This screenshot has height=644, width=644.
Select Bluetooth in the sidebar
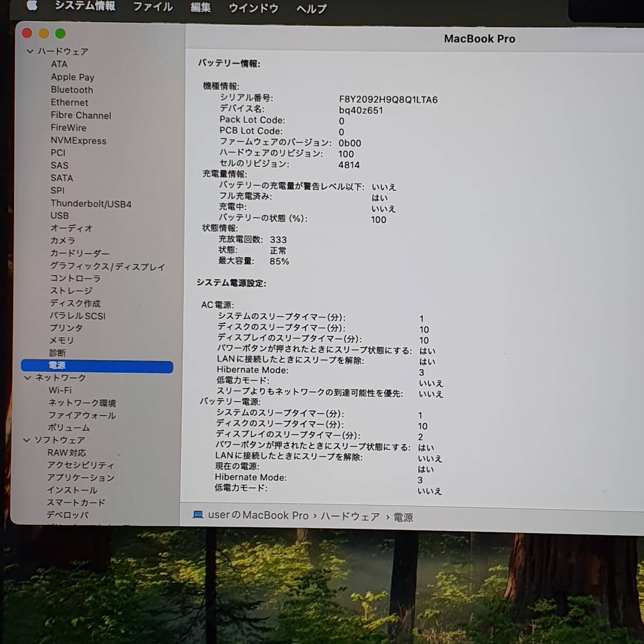(x=72, y=90)
